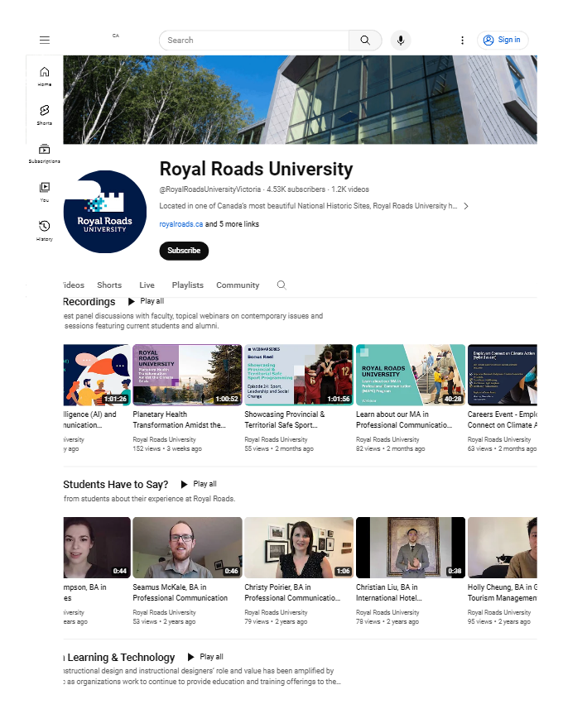Click inside the Search input field
Image resolution: width=563 pixels, height=728 pixels.
(254, 41)
